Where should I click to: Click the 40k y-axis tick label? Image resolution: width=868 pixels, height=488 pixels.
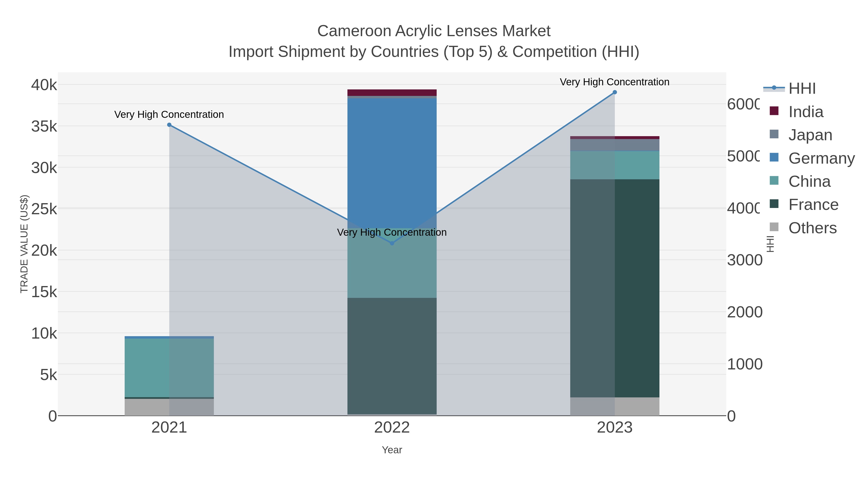[44, 85]
